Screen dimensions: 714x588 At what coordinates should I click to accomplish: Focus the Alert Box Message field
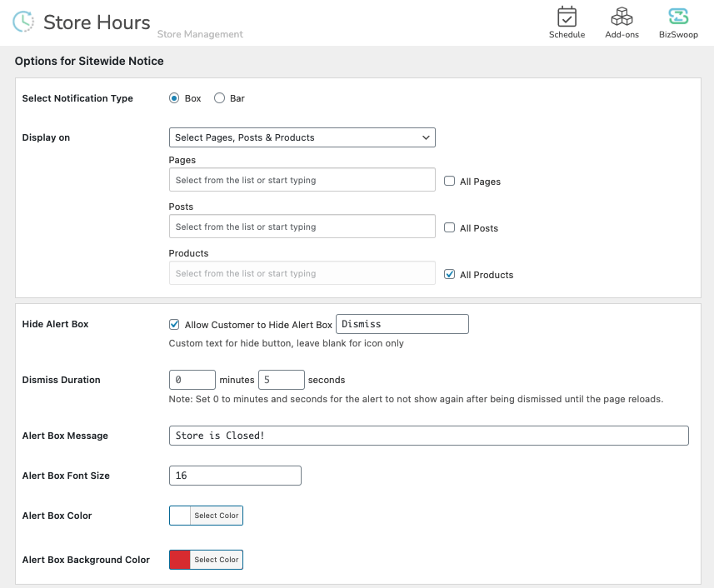click(428, 436)
